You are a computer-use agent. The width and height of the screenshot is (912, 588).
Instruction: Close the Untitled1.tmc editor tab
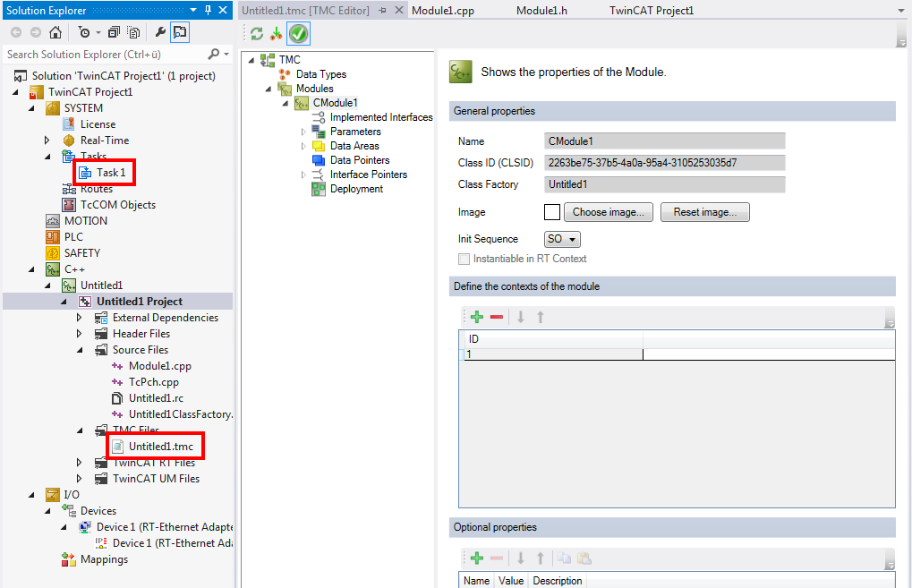point(399,10)
